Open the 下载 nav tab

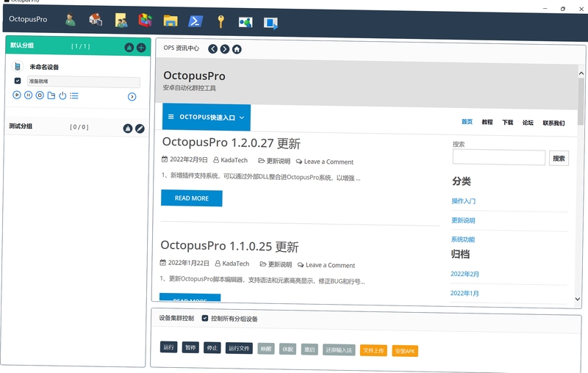(507, 123)
